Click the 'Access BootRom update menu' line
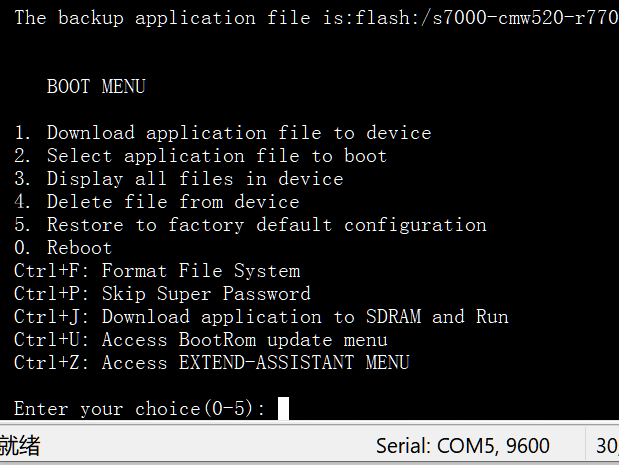The image size is (619, 465). 244,340
